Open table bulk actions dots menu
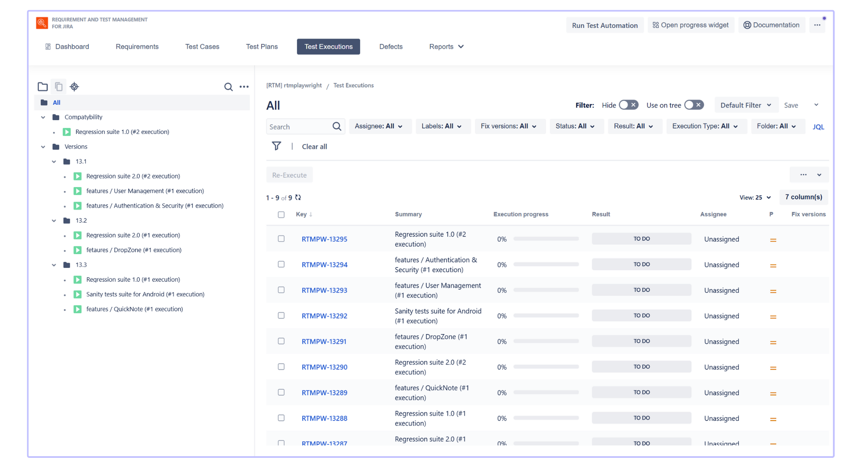This screenshot has height=468, width=868. click(x=803, y=175)
